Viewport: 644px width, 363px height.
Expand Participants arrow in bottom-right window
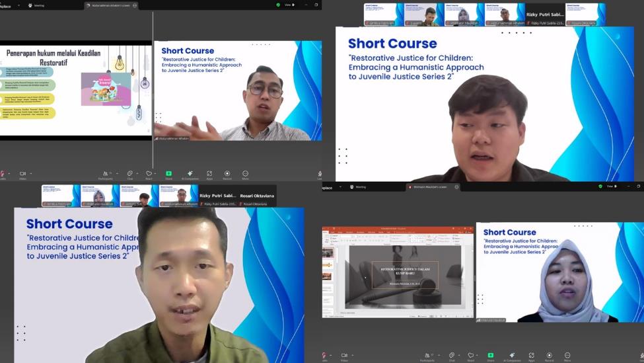pos(439,355)
